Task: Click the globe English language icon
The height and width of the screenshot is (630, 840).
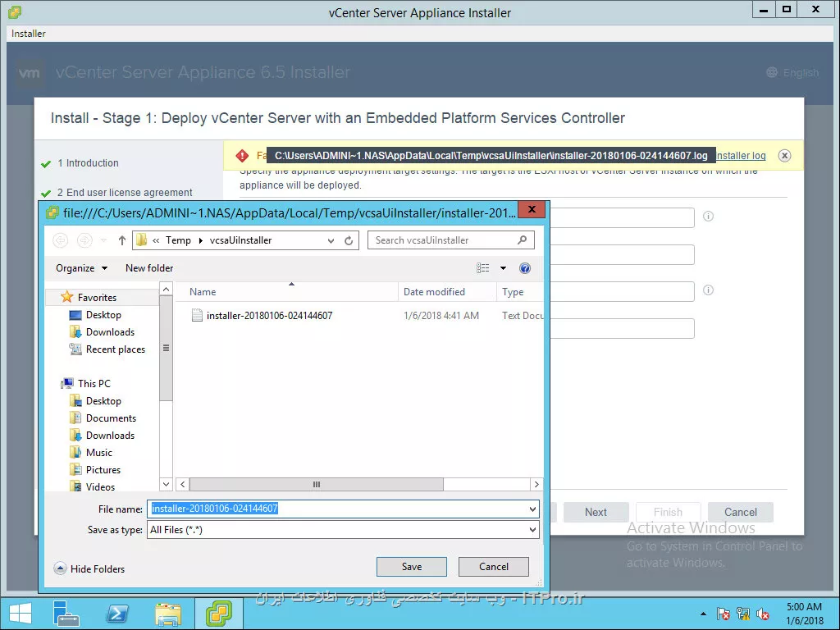Action: (772, 72)
